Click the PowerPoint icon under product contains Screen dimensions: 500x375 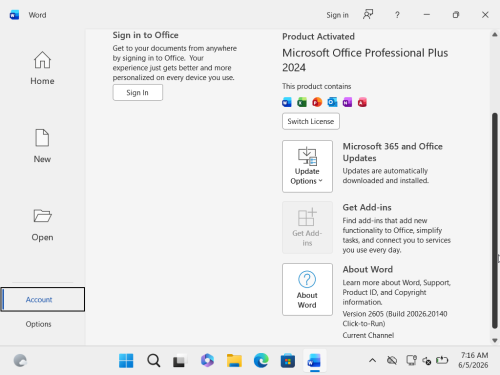[x=317, y=102]
